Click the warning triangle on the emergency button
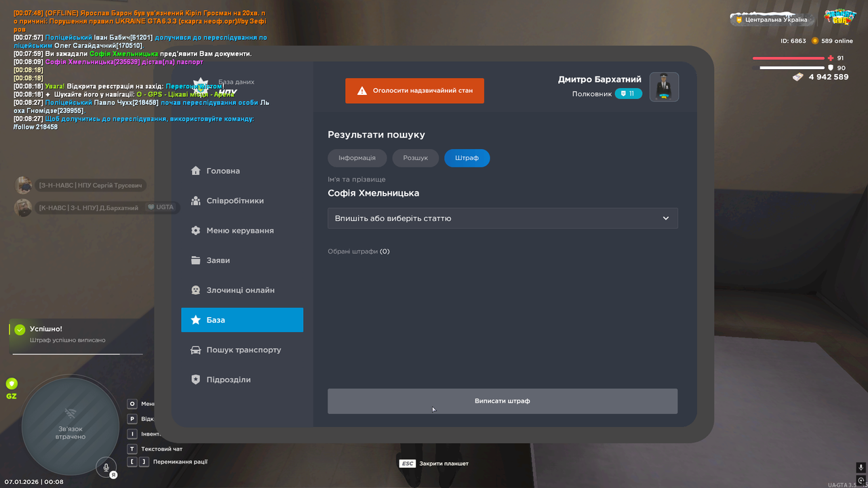Image resolution: width=868 pixels, height=488 pixels. (x=362, y=90)
